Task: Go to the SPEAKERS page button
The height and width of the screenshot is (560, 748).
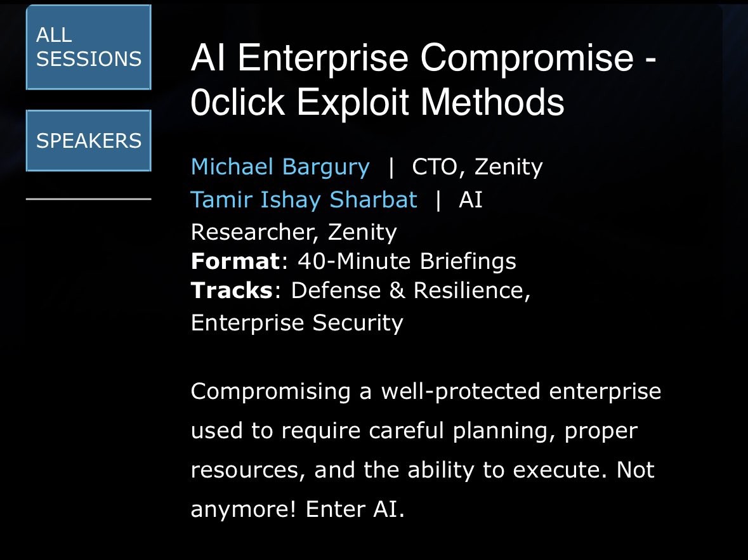Action: coord(89,141)
